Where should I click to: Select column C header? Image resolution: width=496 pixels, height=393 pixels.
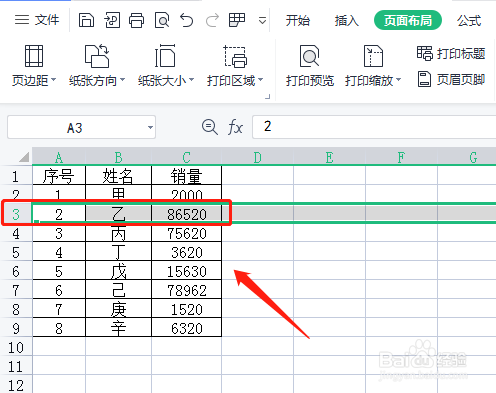click(x=187, y=157)
